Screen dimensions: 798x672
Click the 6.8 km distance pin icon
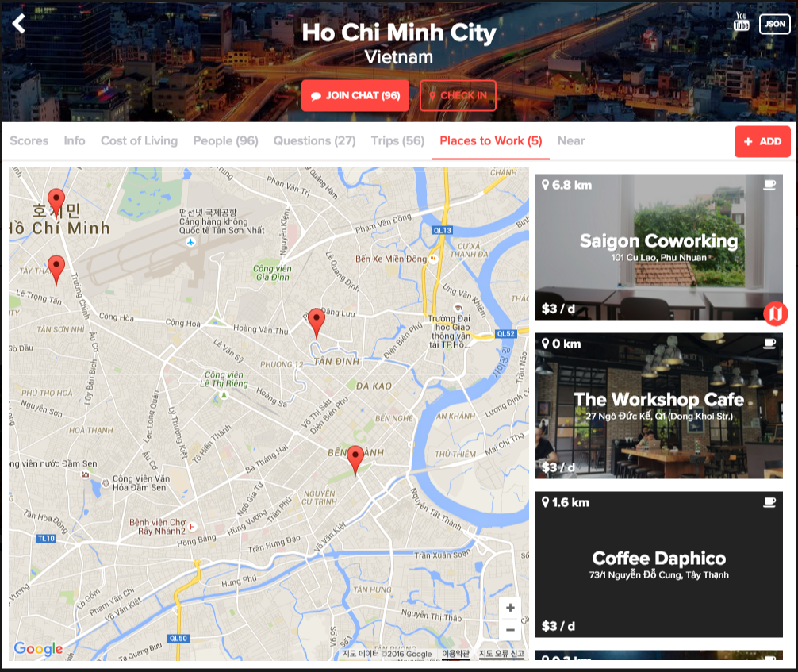546,185
